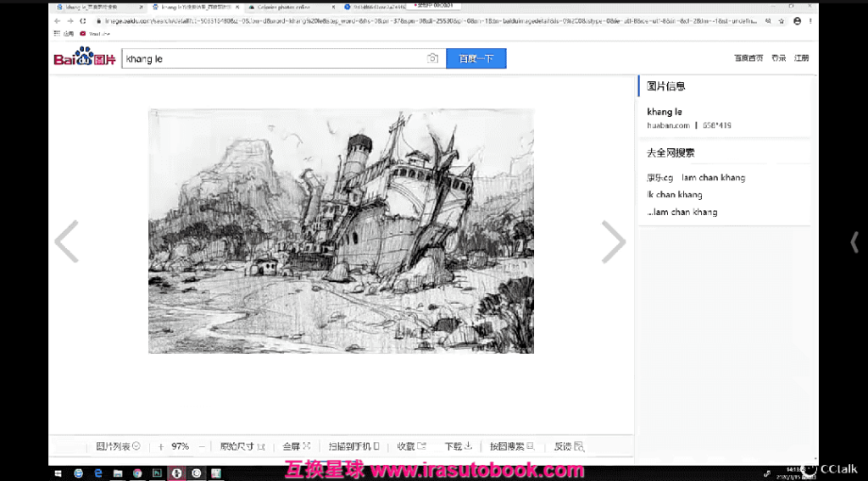Image resolution: width=868 pixels, height=481 pixels.
Task: Click the 97% zoom value
Action: point(180,446)
